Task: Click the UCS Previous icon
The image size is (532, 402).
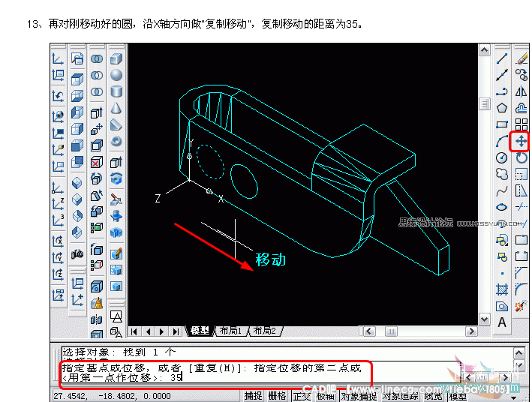Action: [x=58, y=96]
